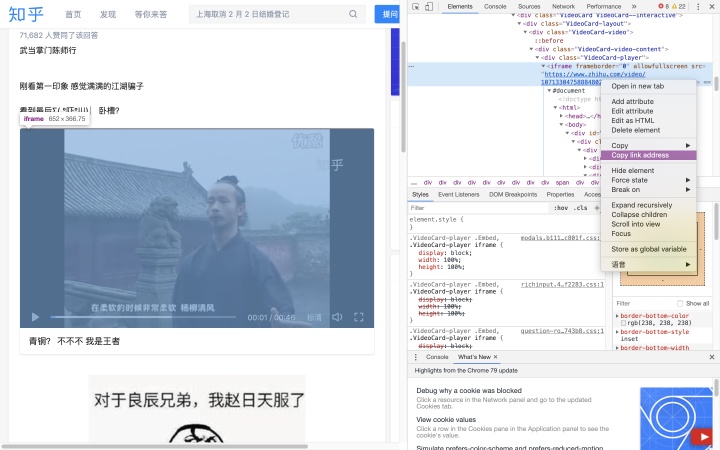Open the drawer Console tab
Image resolution: width=720 pixels, height=450 pixels.
pyautogui.click(x=437, y=357)
